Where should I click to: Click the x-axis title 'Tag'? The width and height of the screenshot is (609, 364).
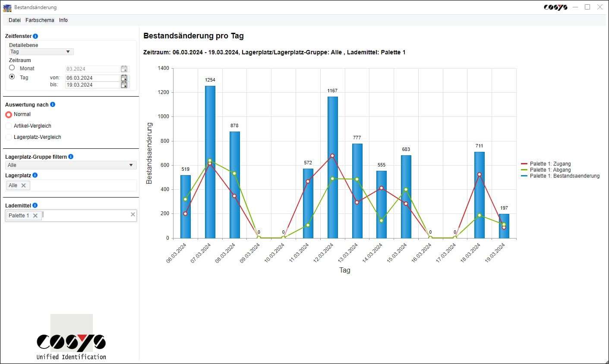click(x=344, y=270)
